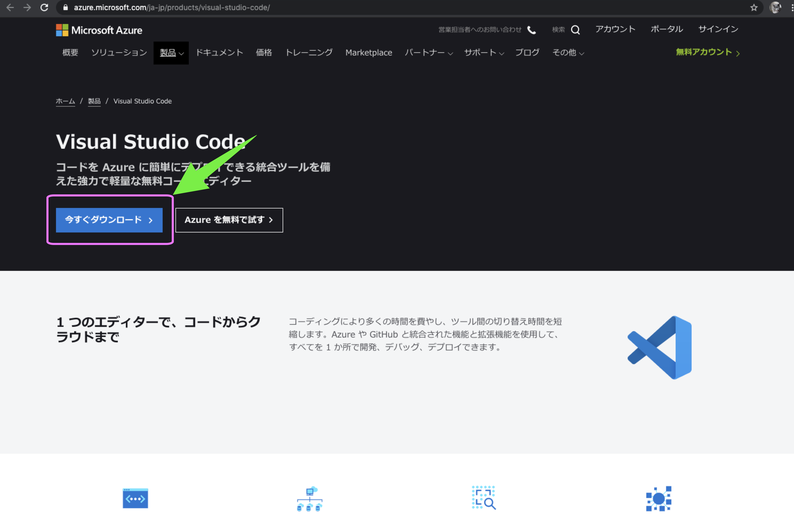Expand the サポート dropdown menu
This screenshot has width=794, height=514.
tap(484, 52)
